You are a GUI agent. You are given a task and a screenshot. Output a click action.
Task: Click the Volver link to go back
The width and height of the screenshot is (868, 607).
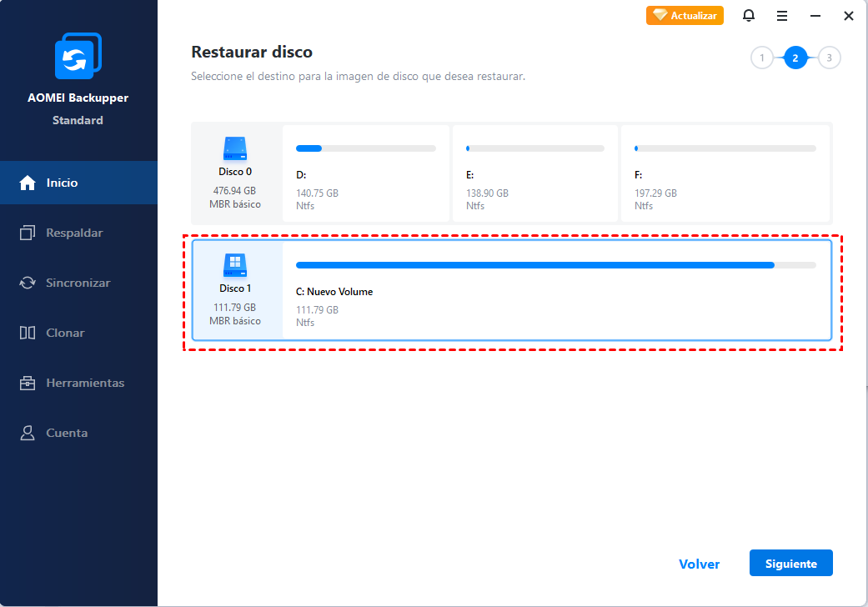(699, 564)
